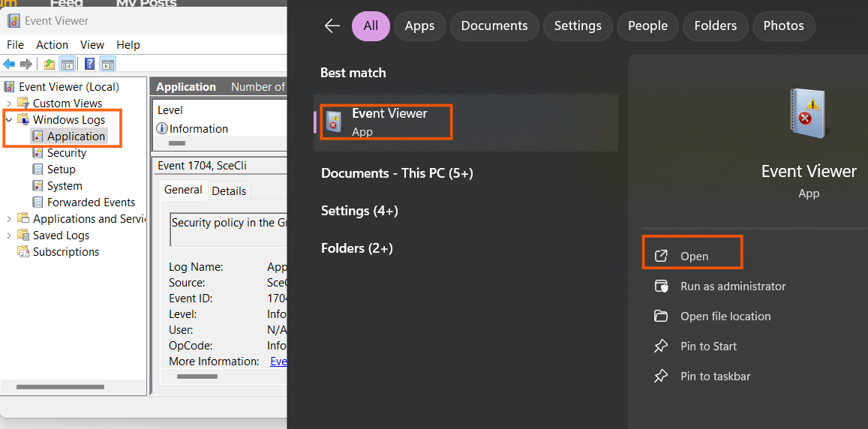Click the Event Viewer title bar icon
868x429 pixels.
pos(14,21)
